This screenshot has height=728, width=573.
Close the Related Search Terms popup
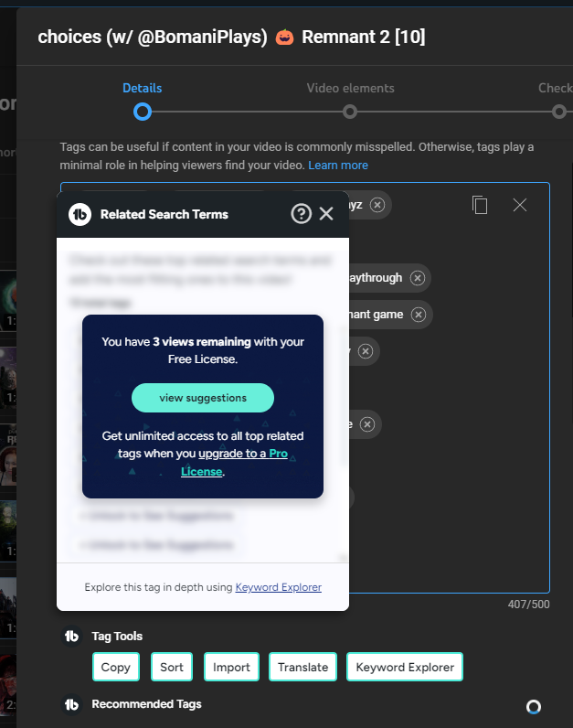[326, 214]
